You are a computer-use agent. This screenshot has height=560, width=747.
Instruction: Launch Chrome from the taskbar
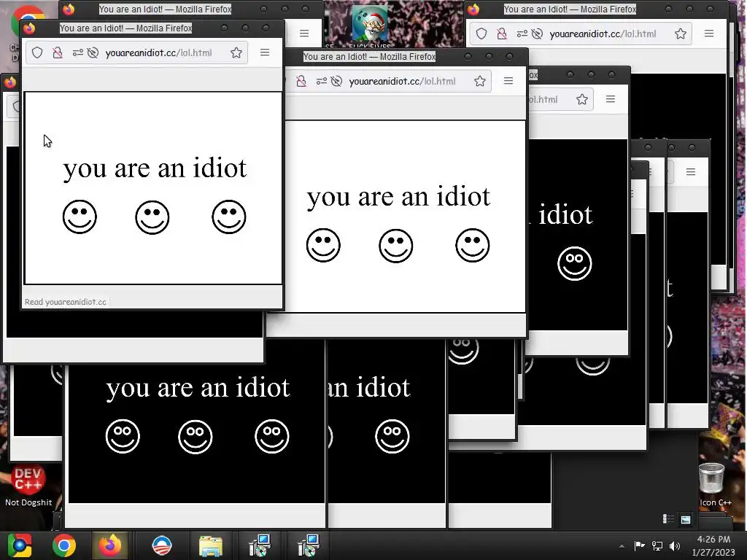64,545
